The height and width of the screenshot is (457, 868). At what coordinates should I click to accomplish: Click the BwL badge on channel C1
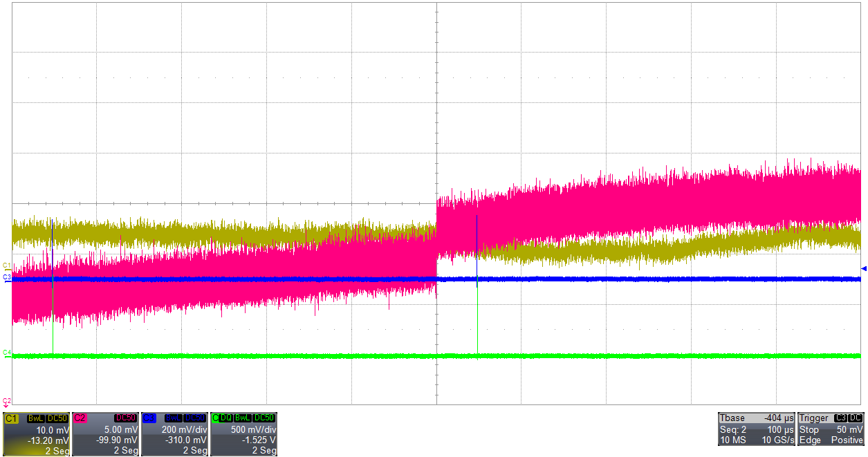click(36, 418)
